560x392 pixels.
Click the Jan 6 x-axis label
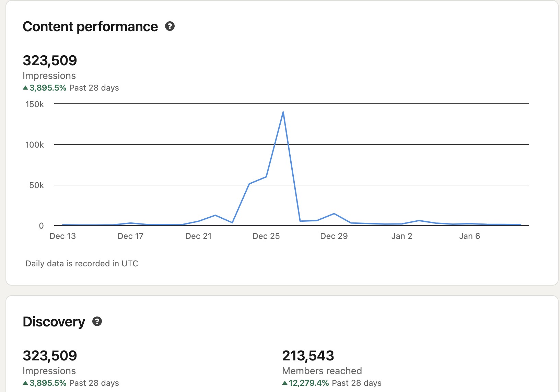469,236
